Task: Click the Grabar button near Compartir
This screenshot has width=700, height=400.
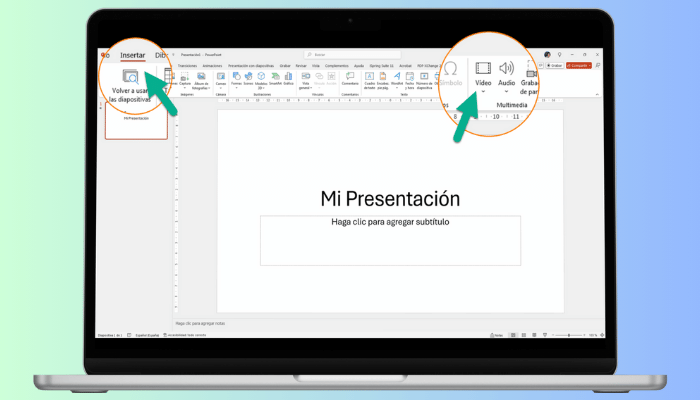Action: 554,66
